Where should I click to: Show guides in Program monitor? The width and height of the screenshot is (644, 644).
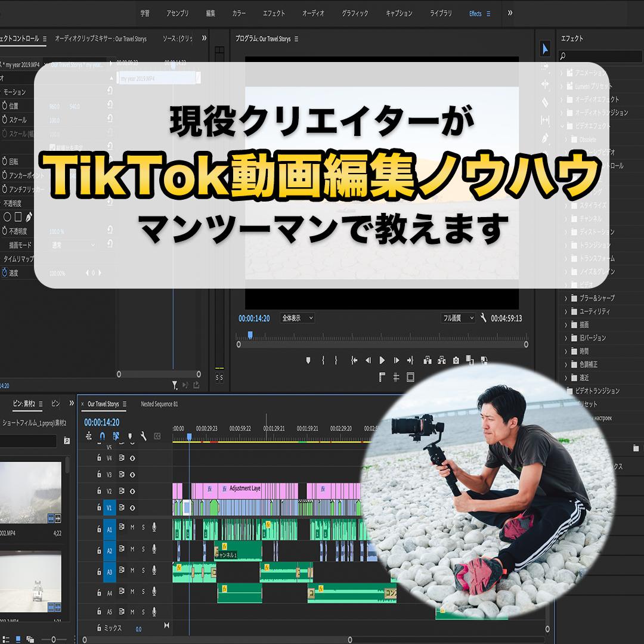397,377
